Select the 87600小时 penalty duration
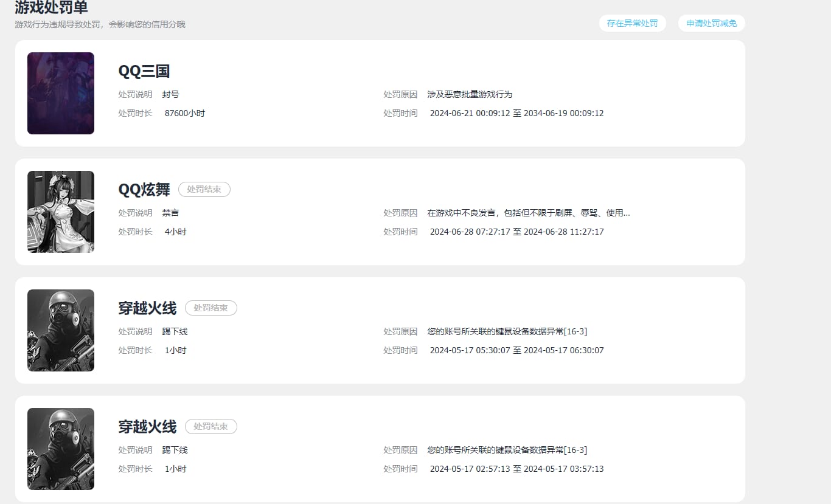Viewport: 831px width, 504px height. tap(185, 113)
